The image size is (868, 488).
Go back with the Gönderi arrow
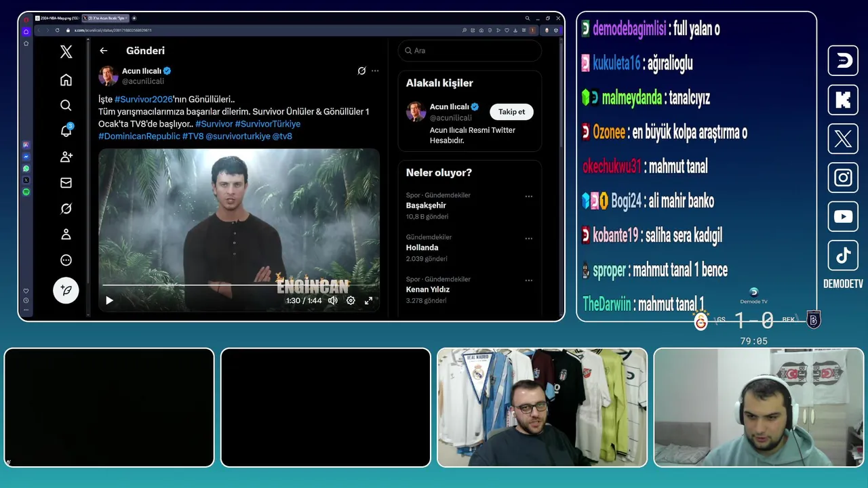[103, 51]
